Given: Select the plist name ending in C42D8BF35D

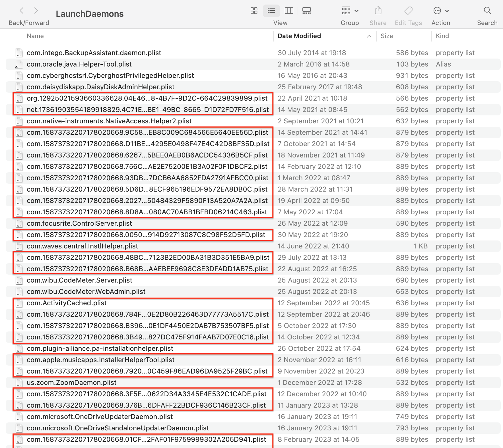Looking at the screenshot, I should [148, 144].
